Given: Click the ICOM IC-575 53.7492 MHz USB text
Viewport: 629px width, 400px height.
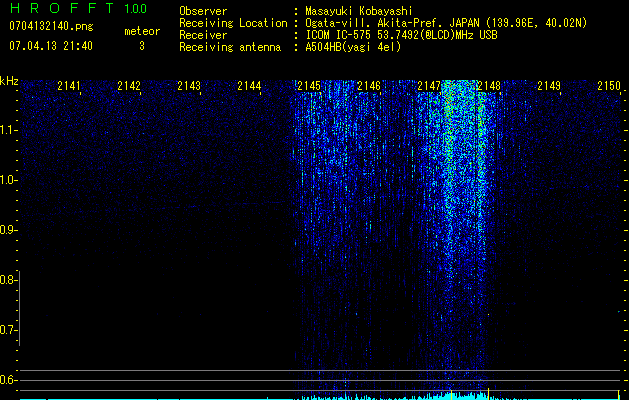Looking at the screenshot, I should pos(401,35).
